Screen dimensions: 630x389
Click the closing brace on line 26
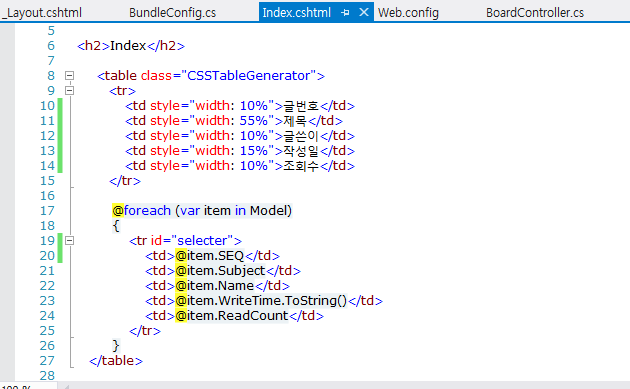116,346
